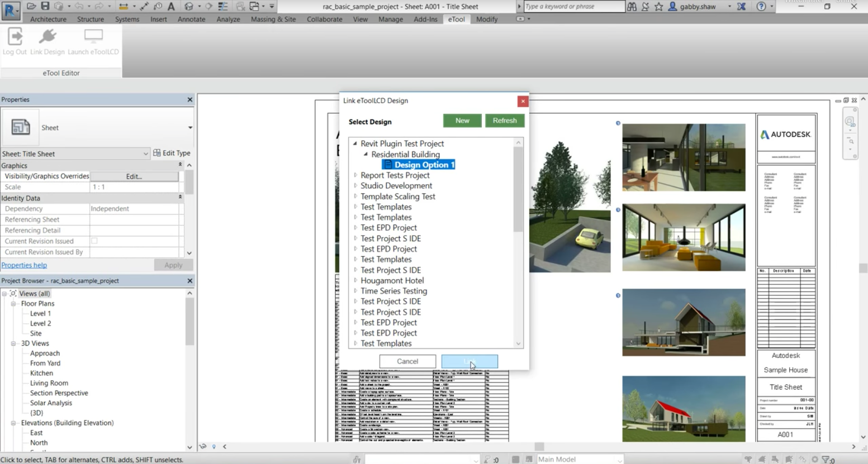Collapse the Revit Plugin Test Project node
Viewport: 868px width, 464px height.
tap(355, 143)
